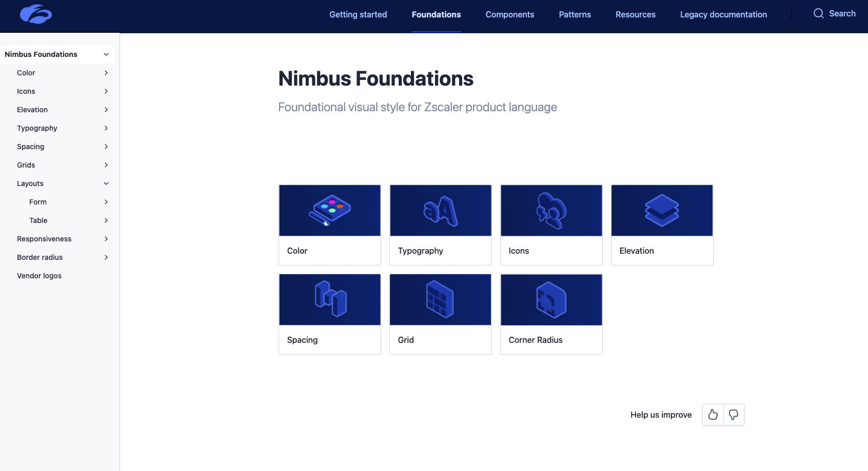Expand the Border radius sidebar chevron
The height and width of the screenshot is (471, 868).
tap(106, 257)
